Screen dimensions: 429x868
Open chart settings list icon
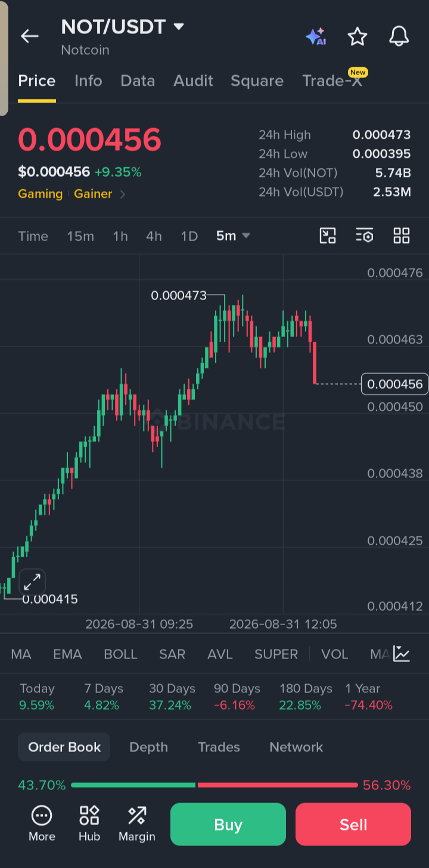[365, 236]
